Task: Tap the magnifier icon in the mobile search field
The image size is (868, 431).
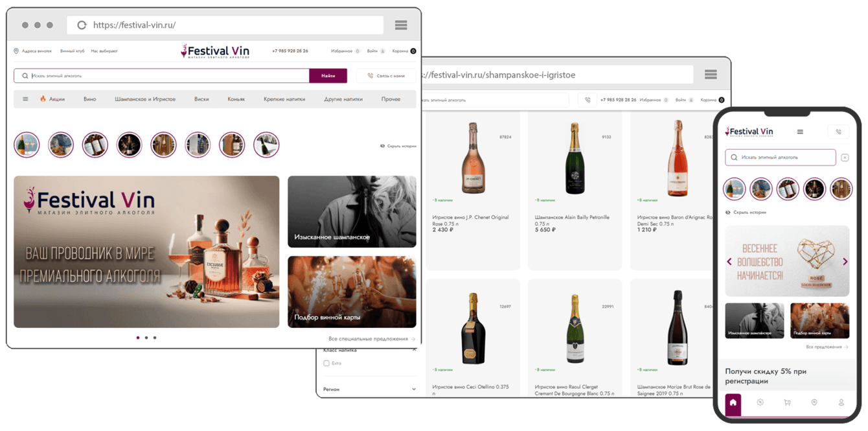Action: click(x=734, y=157)
